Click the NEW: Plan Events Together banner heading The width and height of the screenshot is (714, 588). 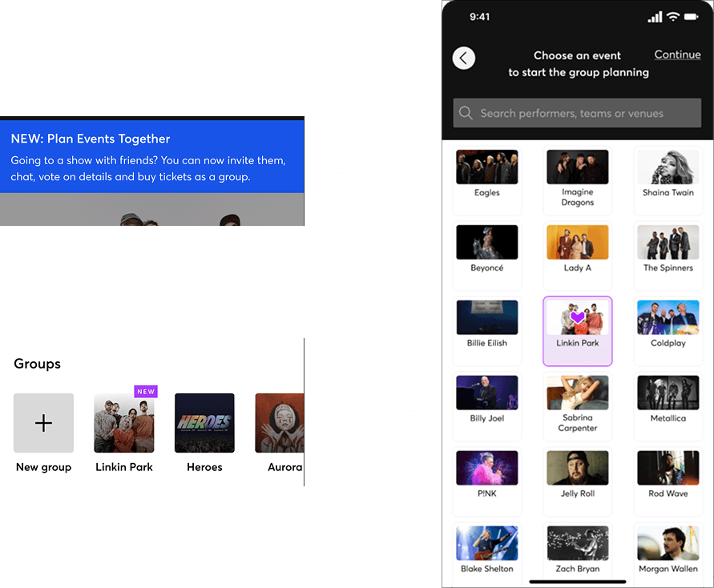(91, 139)
